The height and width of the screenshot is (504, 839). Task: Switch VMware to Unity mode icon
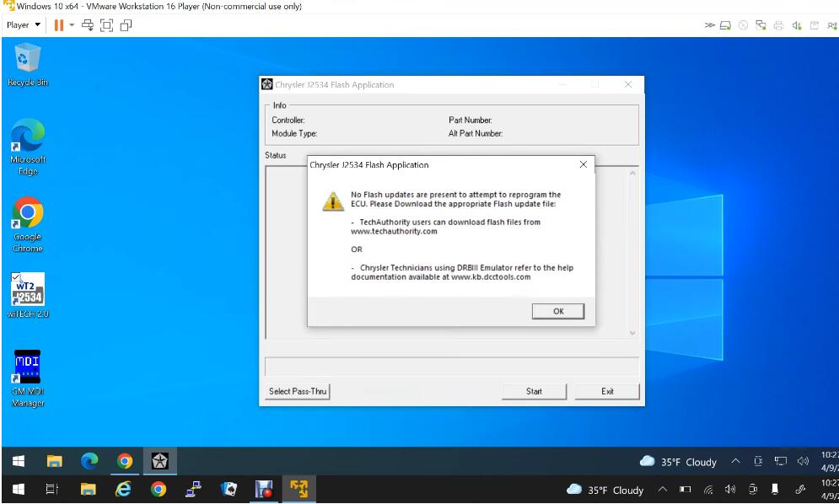pos(126,25)
